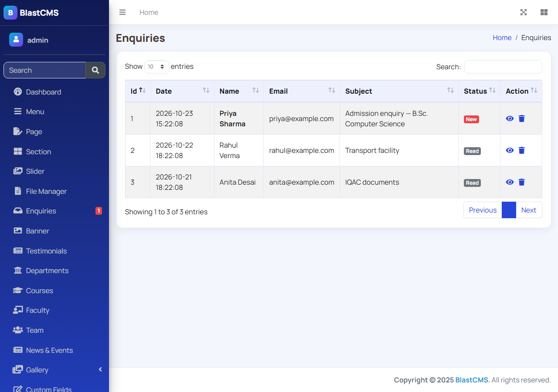Sort the table by Email column
Screen dimensions: 558x392
pyautogui.click(x=302, y=91)
